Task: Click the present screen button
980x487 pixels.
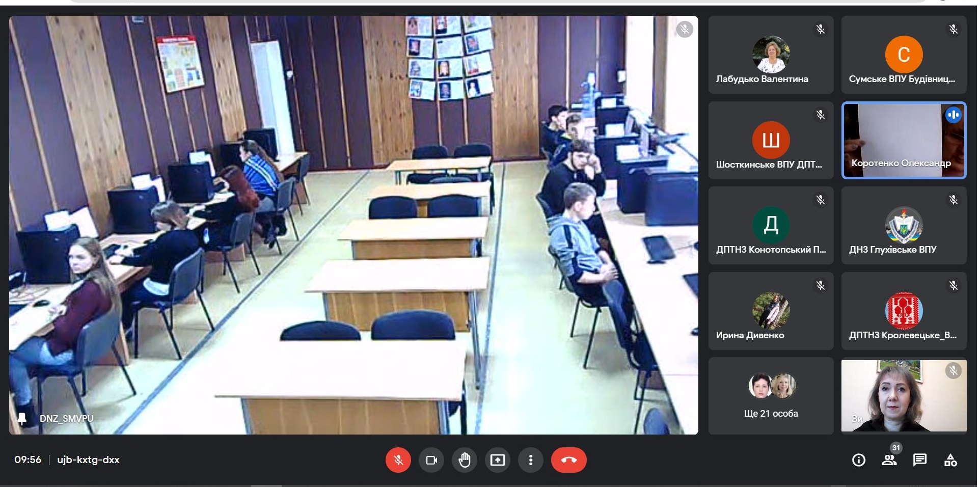Action: point(498,460)
